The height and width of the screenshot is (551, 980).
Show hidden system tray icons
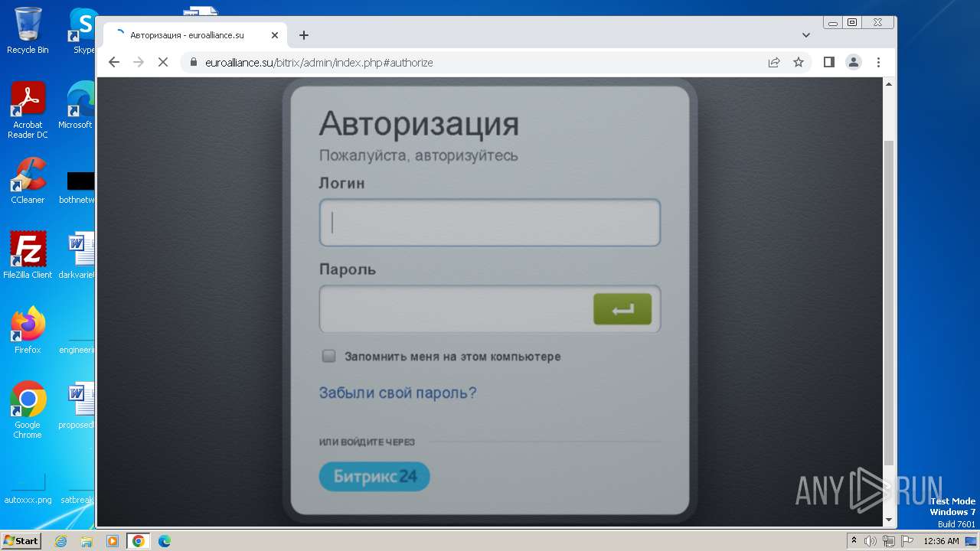(854, 540)
